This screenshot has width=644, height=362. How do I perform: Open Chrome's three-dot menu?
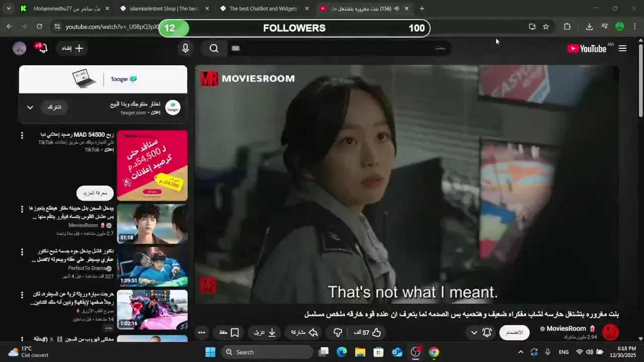click(635, 27)
